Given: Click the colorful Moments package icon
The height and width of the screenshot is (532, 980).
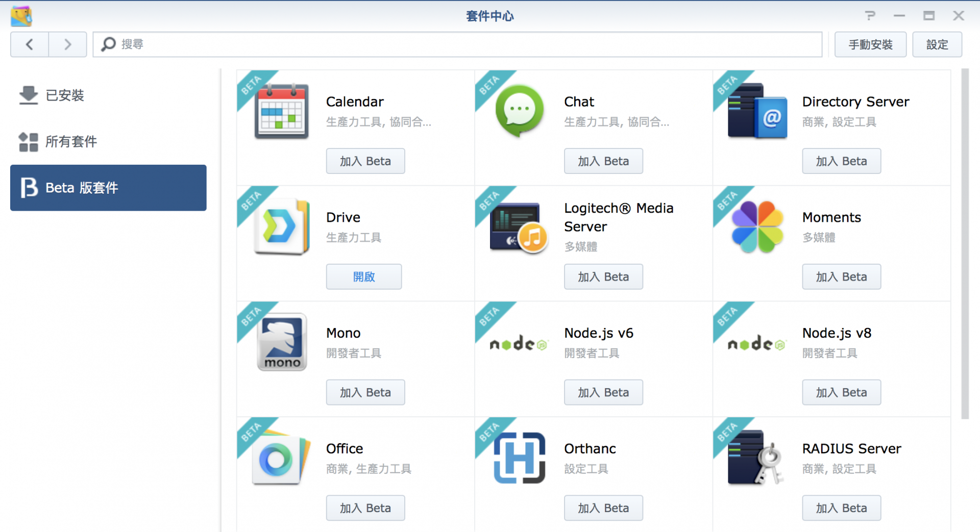Looking at the screenshot, I should point(757,227).
